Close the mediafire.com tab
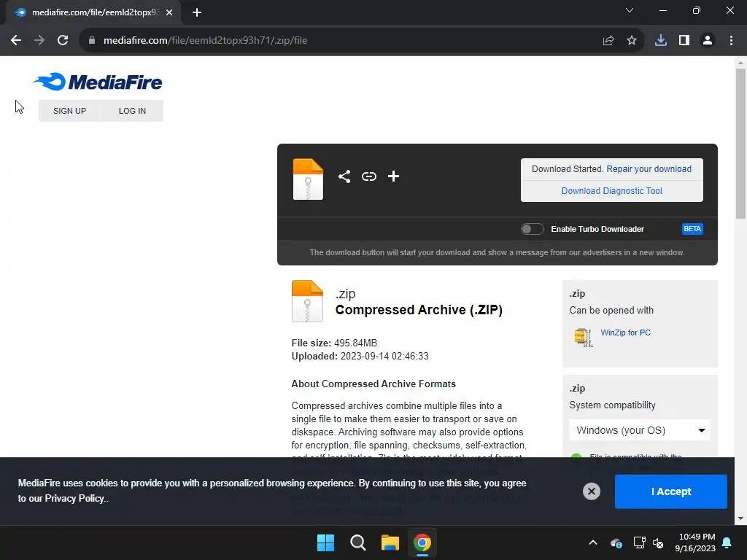The height and width of the screenshot is (560, 747). [169, 12]
